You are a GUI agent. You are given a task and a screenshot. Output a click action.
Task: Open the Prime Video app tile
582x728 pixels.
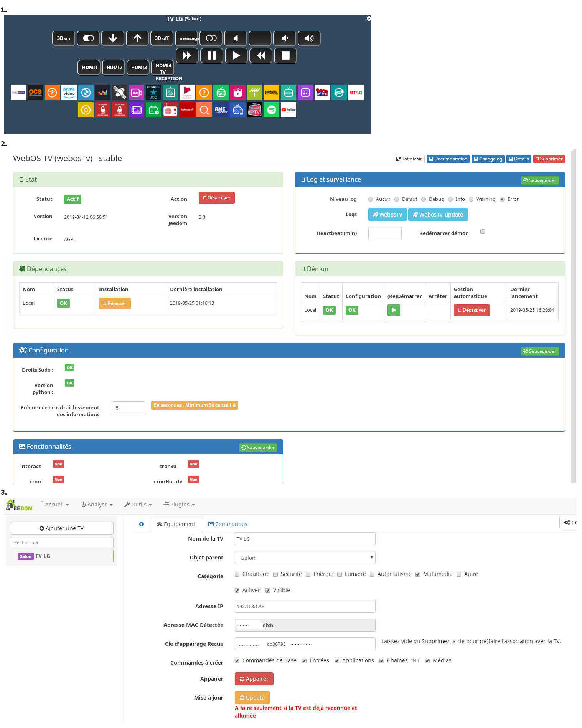69,93
